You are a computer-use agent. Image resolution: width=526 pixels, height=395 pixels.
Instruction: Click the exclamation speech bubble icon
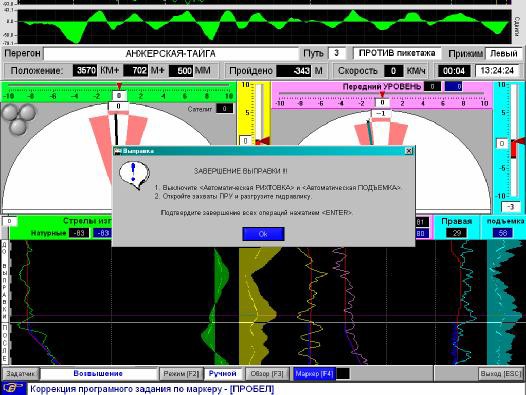coord(134,175)
